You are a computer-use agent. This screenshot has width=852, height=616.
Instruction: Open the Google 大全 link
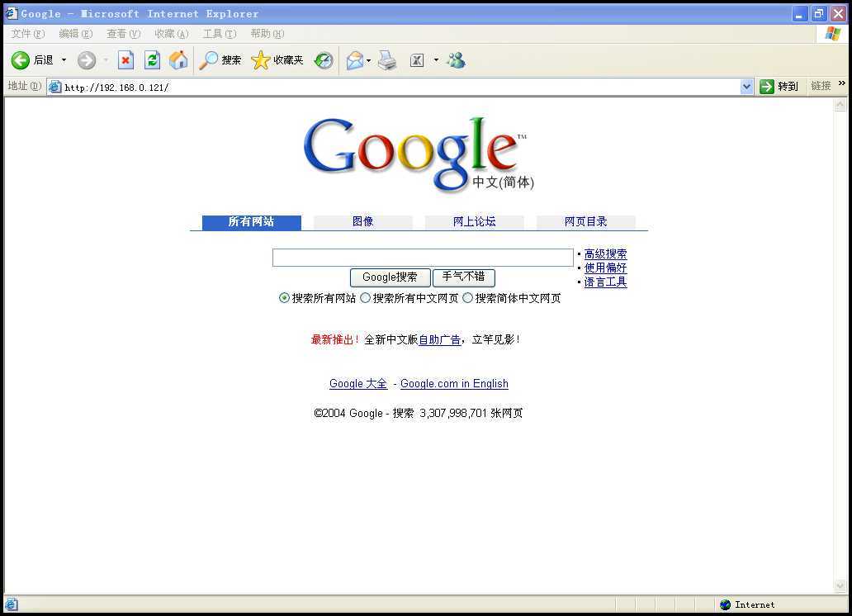(358, 383)
